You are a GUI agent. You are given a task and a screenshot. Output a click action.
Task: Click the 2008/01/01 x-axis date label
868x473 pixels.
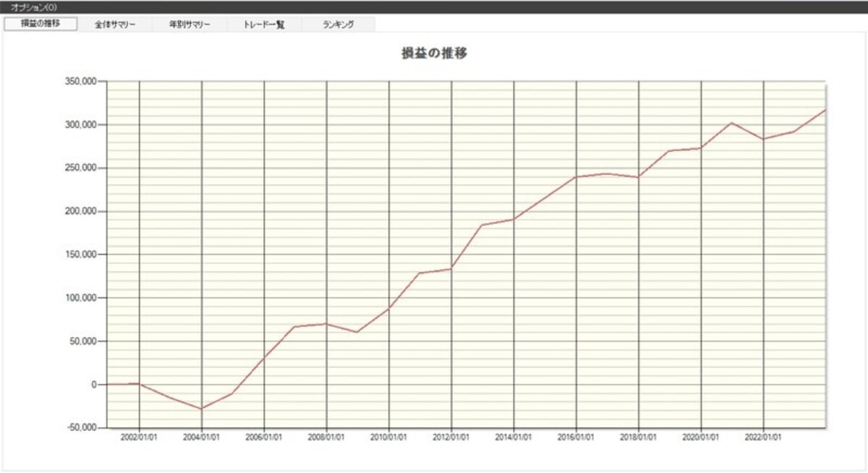pos(326,438)
